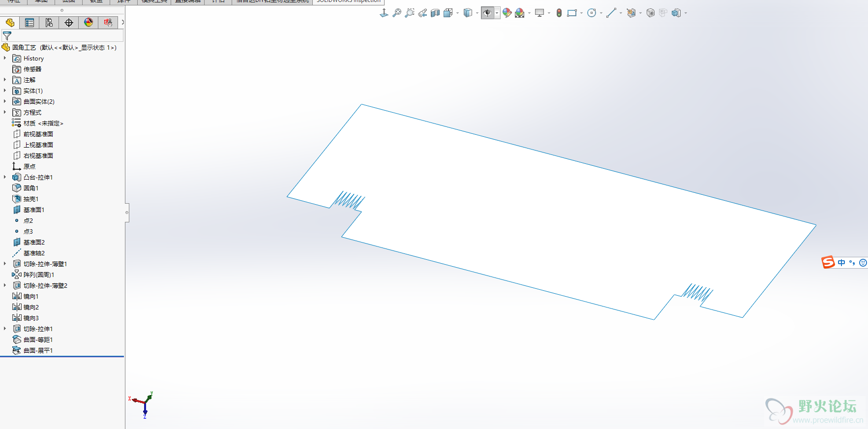Select the 镜向2 mirror feature
This screenshot has width=868, height=429.
[x=25, y=307]
